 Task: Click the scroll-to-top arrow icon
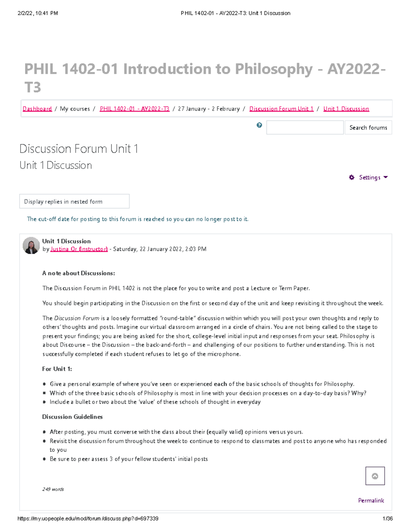(375, 475)
